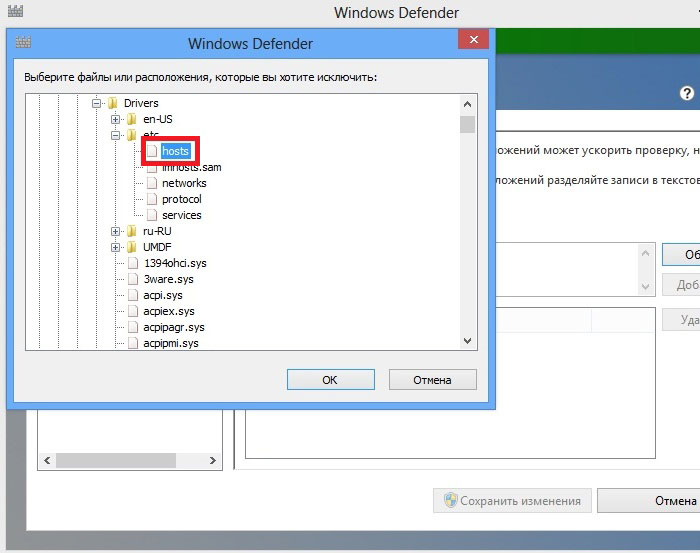
Task: Select acpipmi.sys in the tree
Action: (171, 343)
